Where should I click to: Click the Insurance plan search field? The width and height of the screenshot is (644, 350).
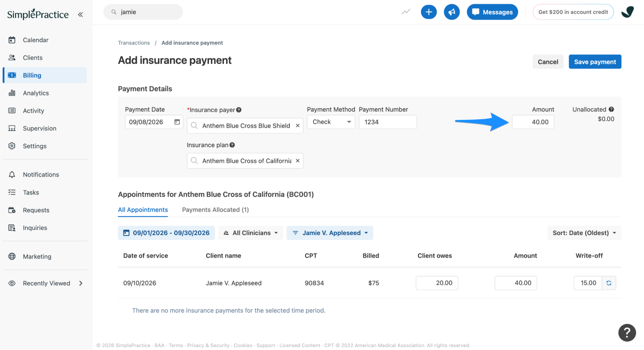(245, 161)
